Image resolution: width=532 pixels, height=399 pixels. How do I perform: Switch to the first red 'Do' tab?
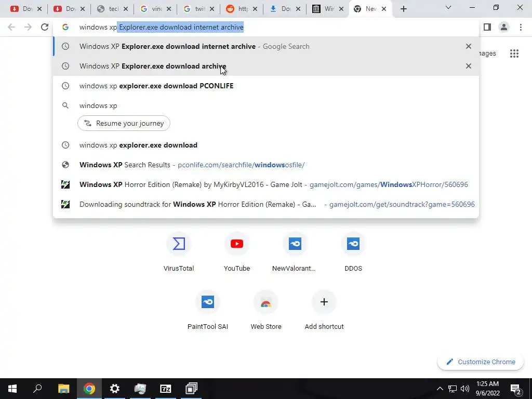pyautogui.click(x=26, y=9)
